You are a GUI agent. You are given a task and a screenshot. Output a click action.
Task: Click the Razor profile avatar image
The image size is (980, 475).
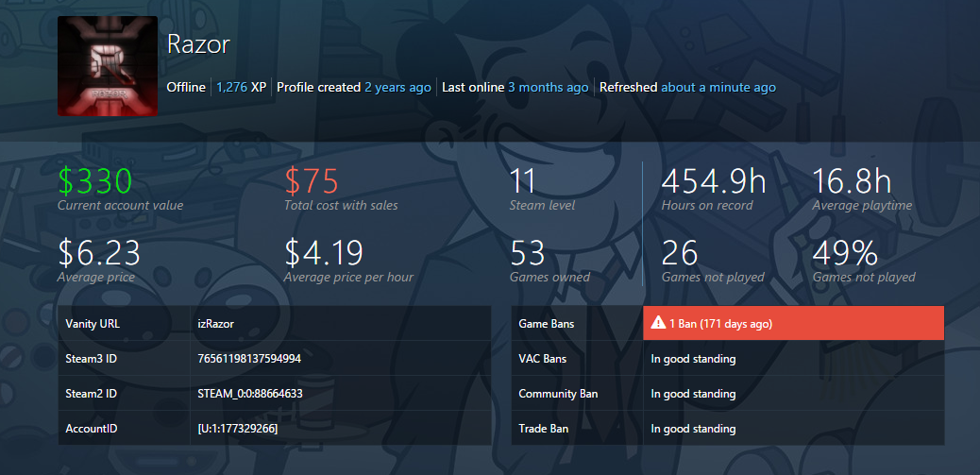tap(108, 66)
